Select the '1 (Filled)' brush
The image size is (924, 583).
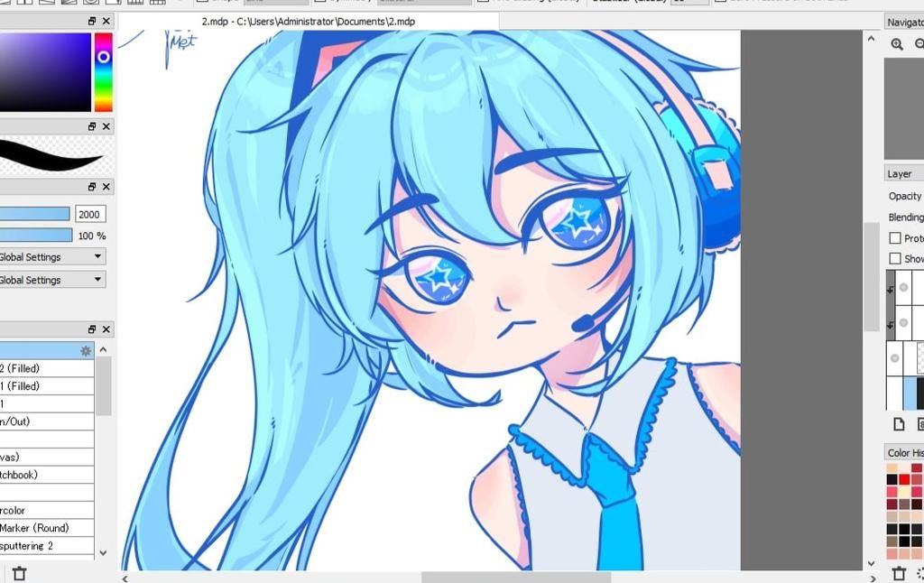47,386
